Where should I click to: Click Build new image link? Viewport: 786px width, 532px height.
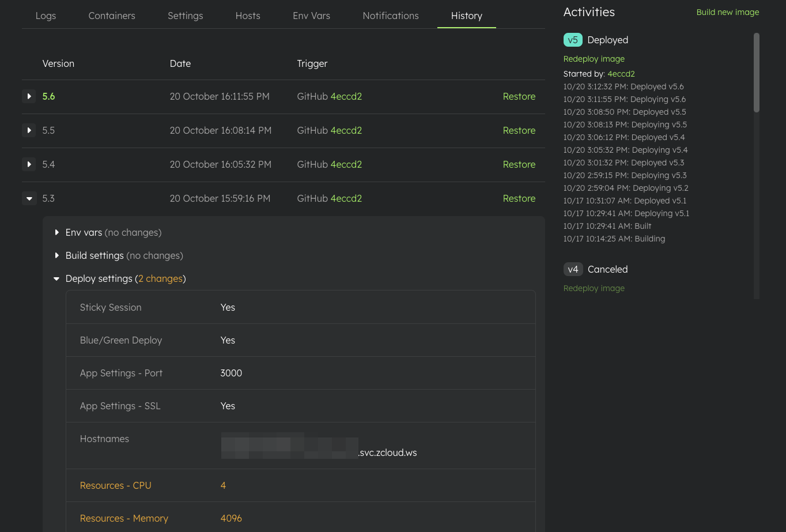(727, 12)
